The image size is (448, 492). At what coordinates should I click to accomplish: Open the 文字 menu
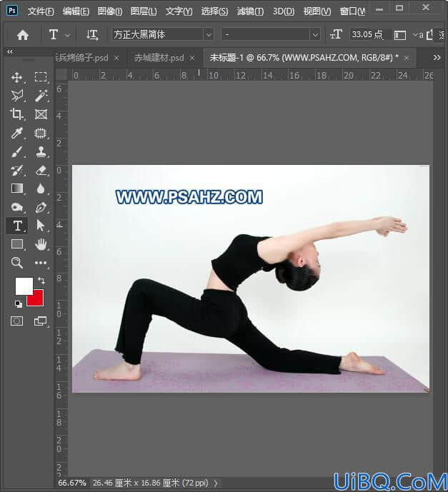[179, 11]
